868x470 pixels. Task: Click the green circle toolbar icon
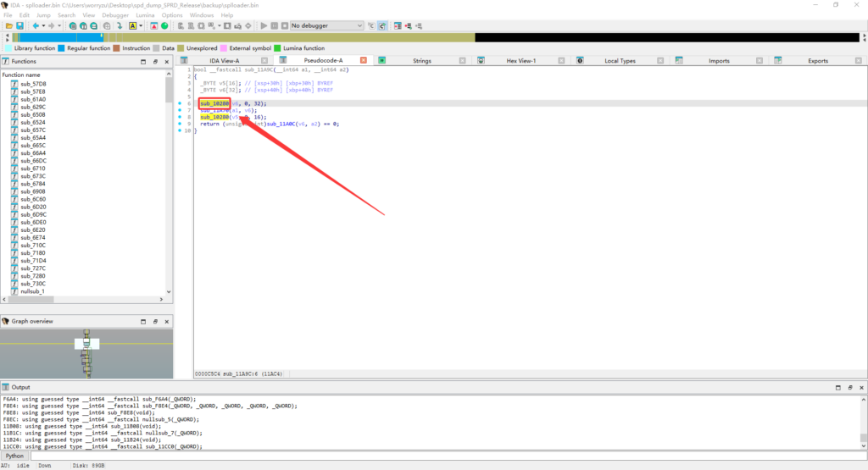(x=164, y=26)
